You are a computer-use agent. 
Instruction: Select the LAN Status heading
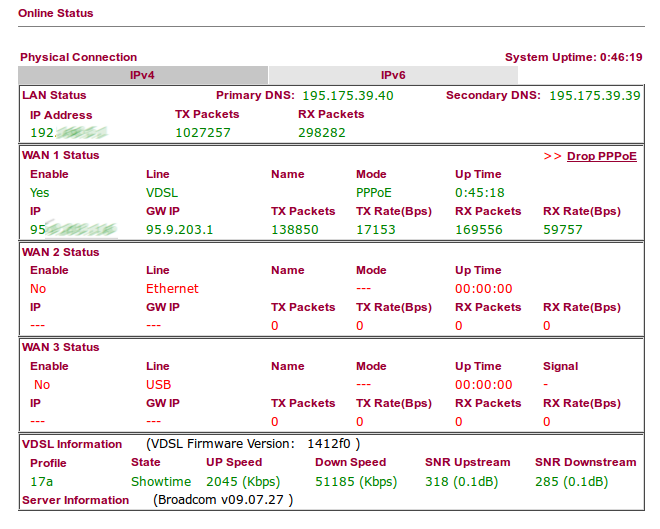pos(54,96)
